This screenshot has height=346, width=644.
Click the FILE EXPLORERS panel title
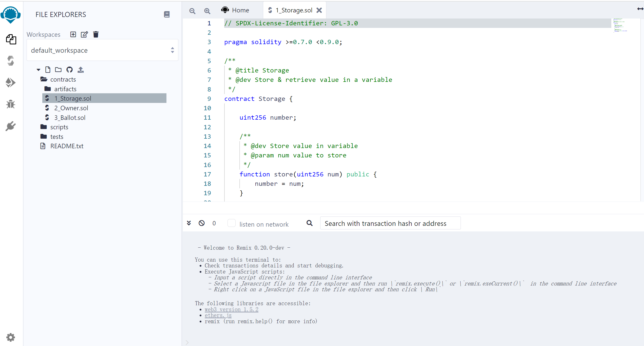[x=61, y=14]
